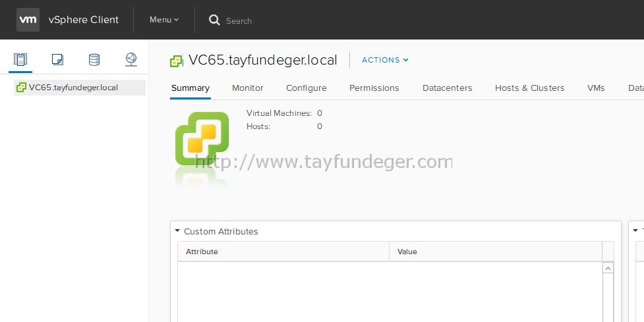This screenshot has height=322, width=644.
Task: Switch to the Summary tab
Action: coord(190,88)
